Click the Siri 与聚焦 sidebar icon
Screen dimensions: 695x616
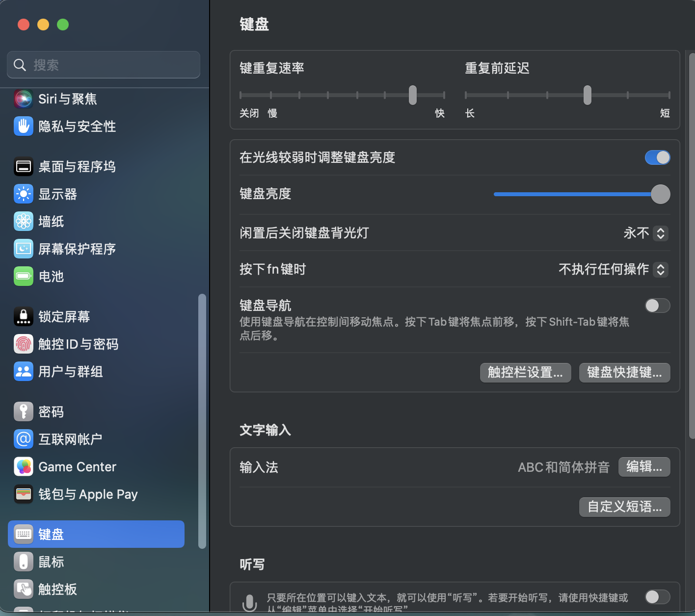(x=23, y=99)
